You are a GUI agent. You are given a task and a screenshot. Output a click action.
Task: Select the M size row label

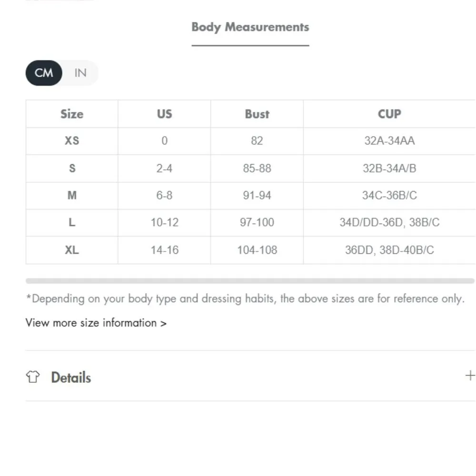(x=72, y=195)
